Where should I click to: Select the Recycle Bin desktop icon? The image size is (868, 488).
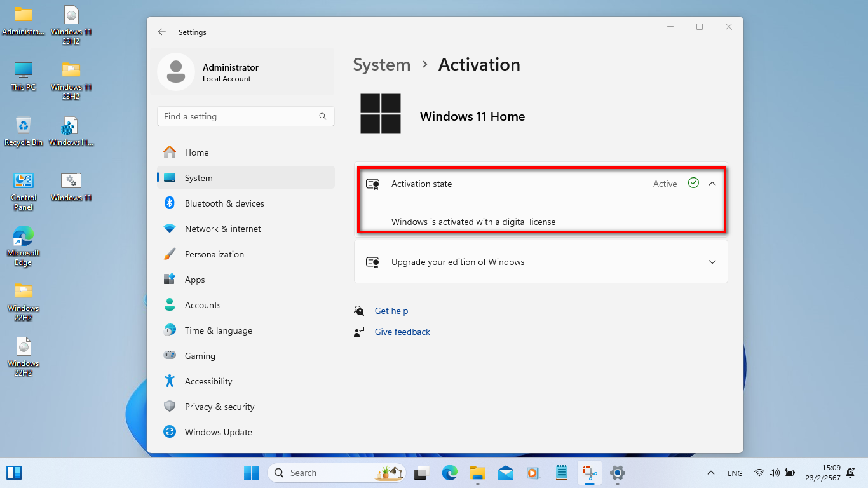point(24,131)
